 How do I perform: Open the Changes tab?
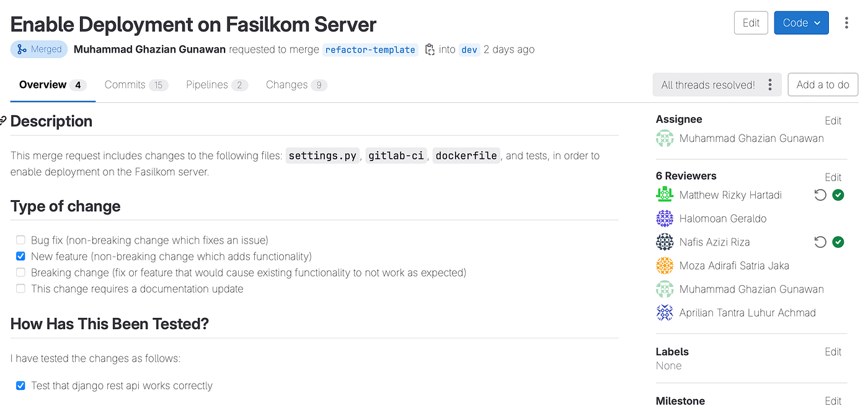coord(296,85)
